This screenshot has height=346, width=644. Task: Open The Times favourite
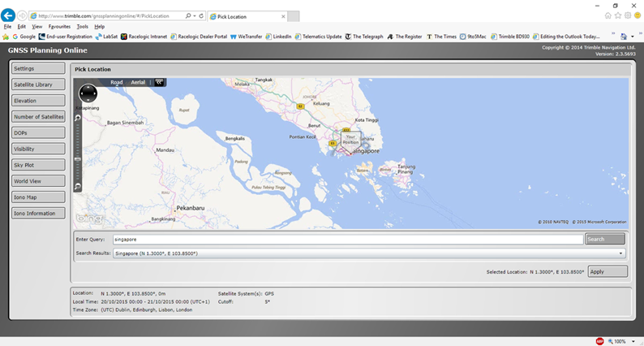tap(441, 37)
